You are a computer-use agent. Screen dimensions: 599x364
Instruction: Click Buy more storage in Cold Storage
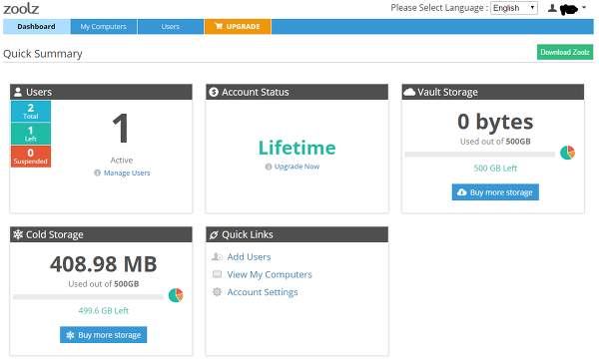[x=103, y=335]
